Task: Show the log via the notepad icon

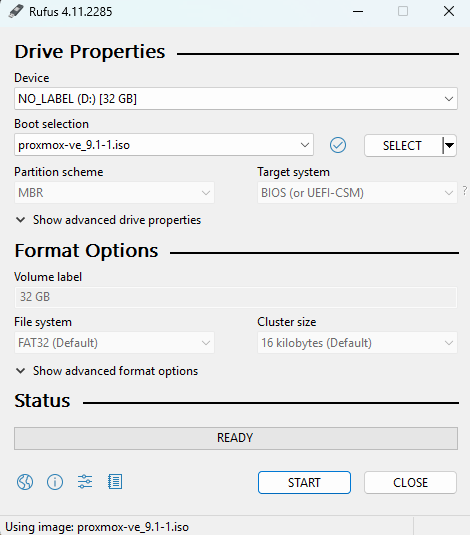Action: (x=115, y=482)
